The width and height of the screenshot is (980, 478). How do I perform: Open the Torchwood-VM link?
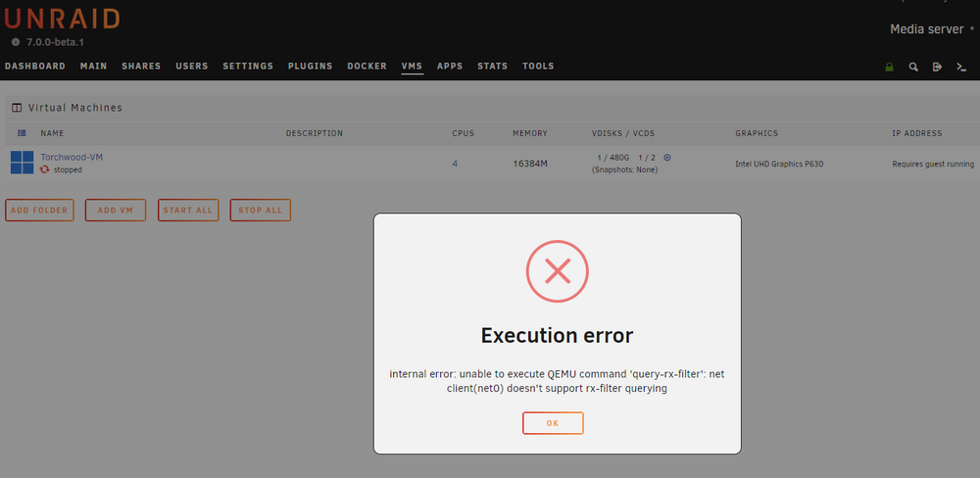[x=72, y=157]
